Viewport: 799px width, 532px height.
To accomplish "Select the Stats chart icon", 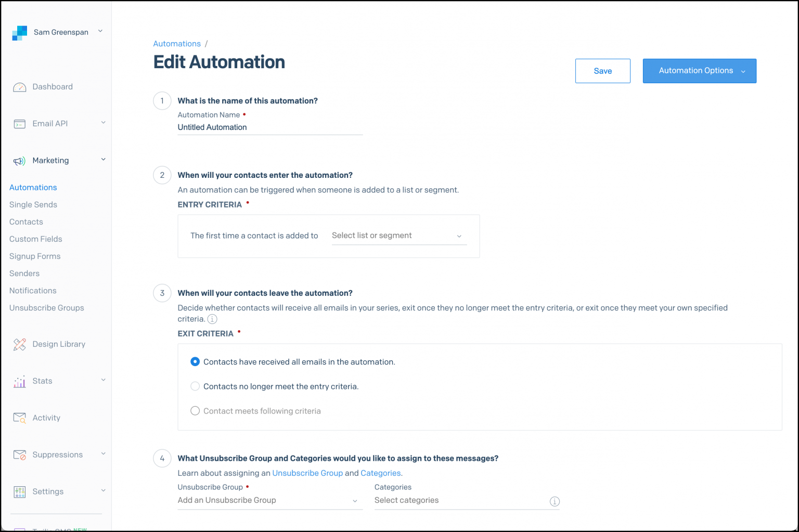I will point(19,381).
